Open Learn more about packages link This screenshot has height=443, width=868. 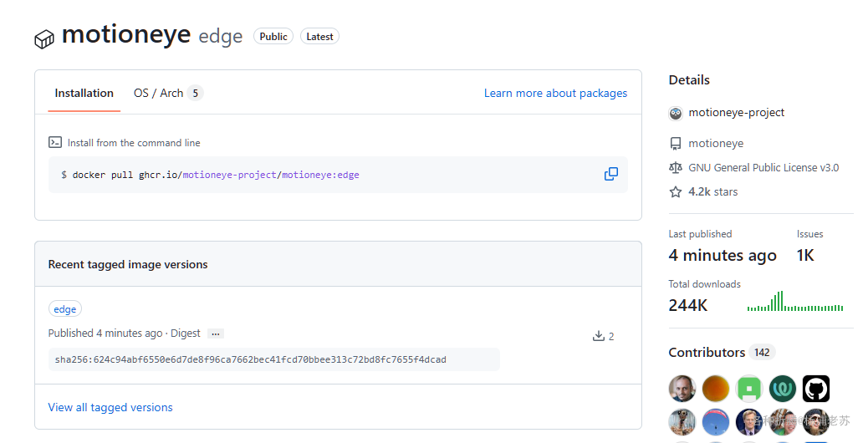(555, 93)
